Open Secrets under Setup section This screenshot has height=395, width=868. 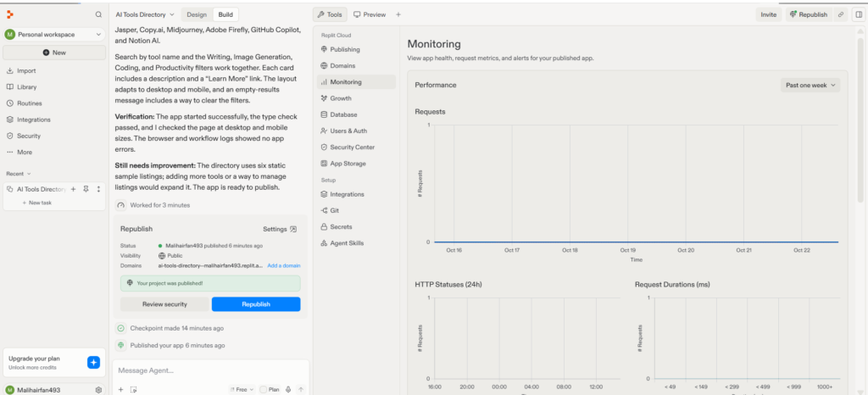pos(357,227)
